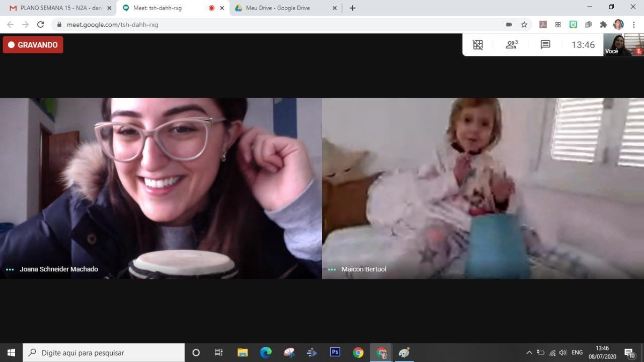The width and height of the screenshot is (644, 362).
Task: Toggle the grid view layout icon
Action: tap(478, 45)
